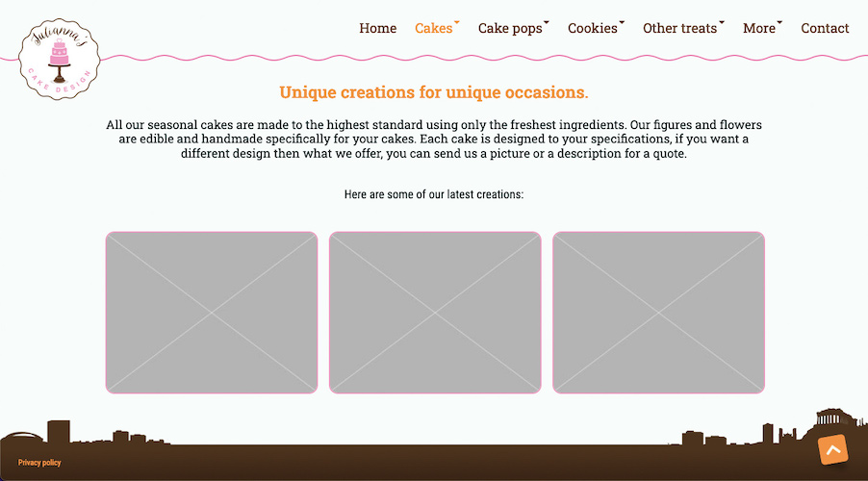Viewport: 868px width, 481px height.
Task: Expand the More dropdown arrow
Action: (x=779, y=21)
